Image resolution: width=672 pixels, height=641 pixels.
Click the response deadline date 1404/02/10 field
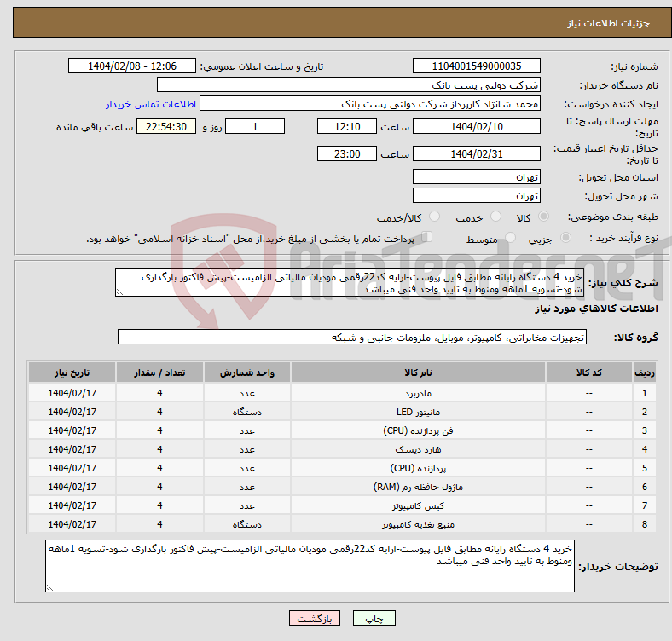tap(476, 126)
